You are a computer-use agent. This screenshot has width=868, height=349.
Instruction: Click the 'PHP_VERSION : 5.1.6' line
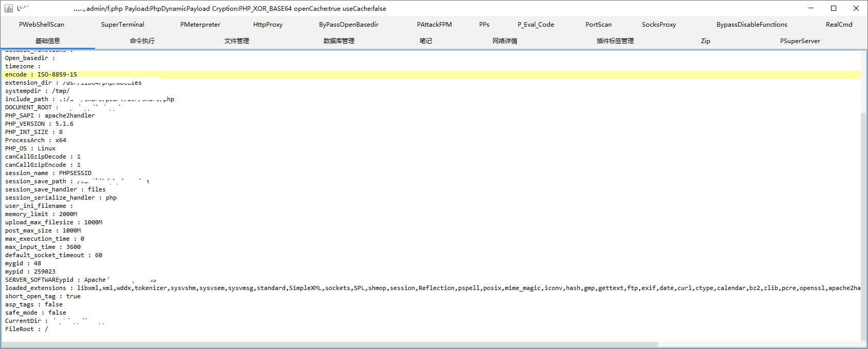click(x=39, y=124)
